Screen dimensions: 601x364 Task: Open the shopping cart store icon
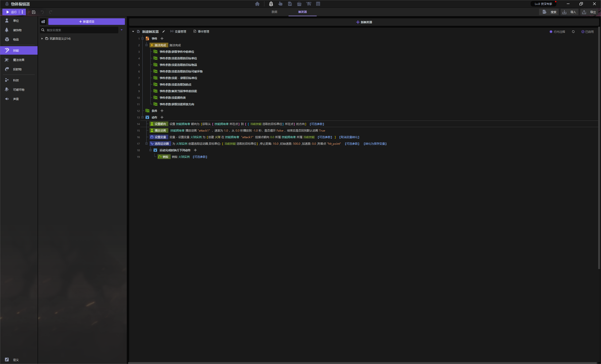coord(308,4)
